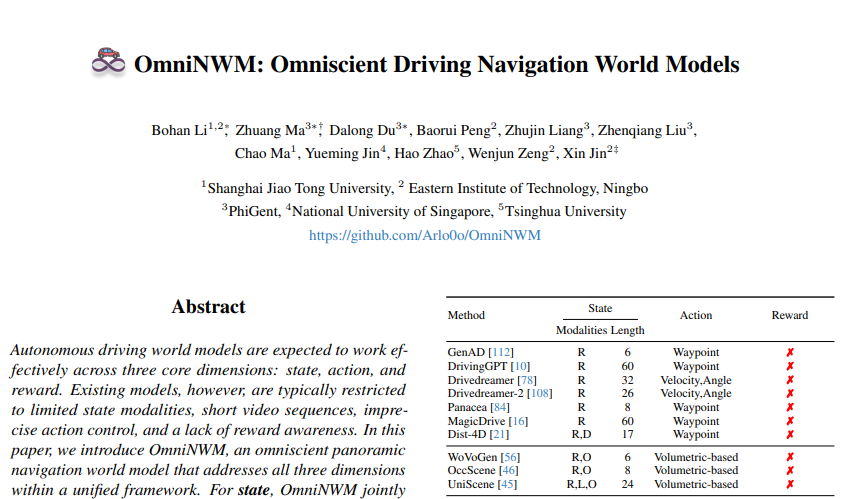Click the red X in UniScene row

tap(789, 484)
